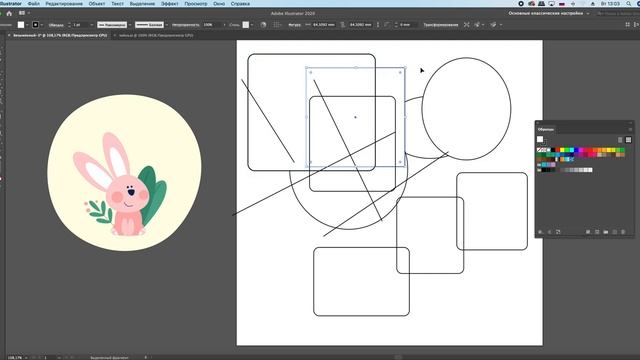
Task: Click the opacity percentage field
Action: pos(212,25)
